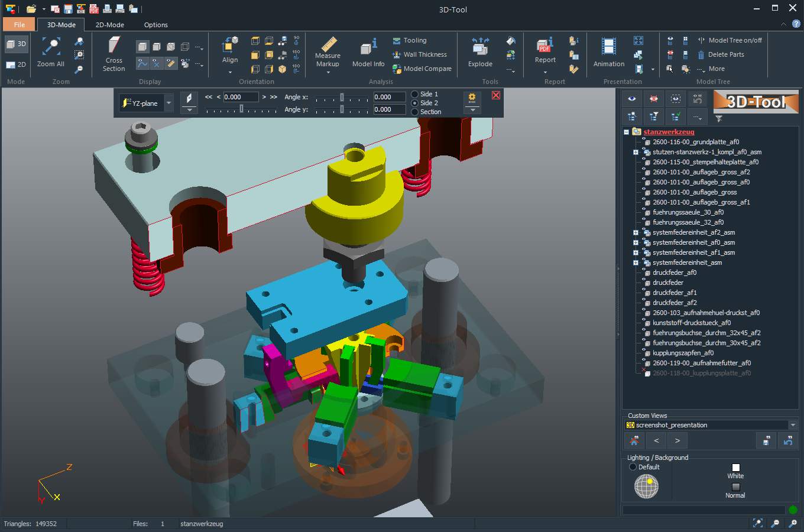This screenshot has height=532, width=804.
Task: Open the Custom Views dropdown
Action: (x=792, y=424)
